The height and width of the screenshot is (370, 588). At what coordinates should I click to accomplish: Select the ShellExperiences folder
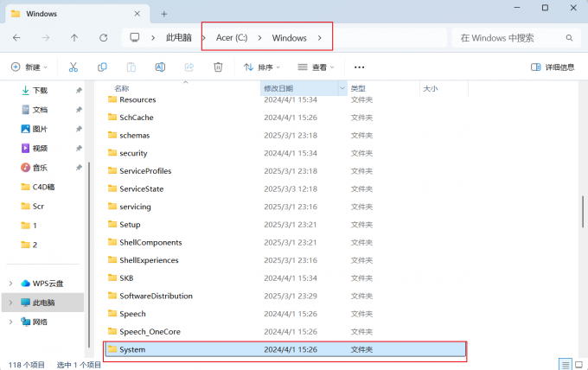[x=149, y=260]
